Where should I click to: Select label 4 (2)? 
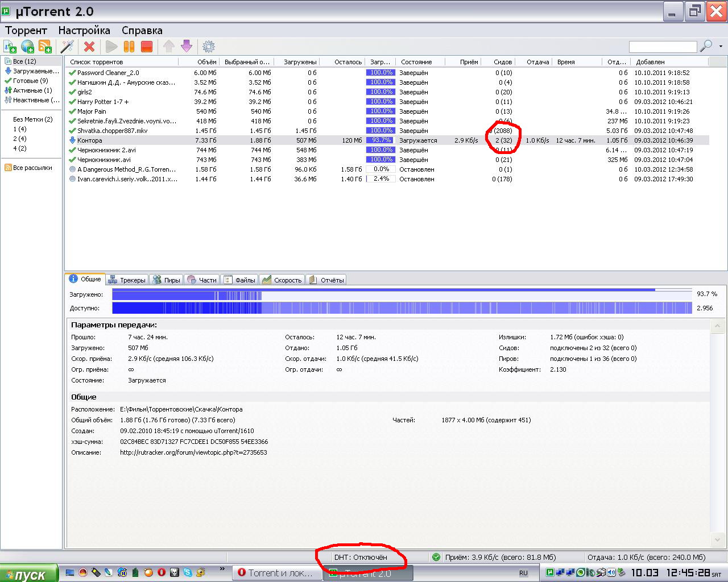pos(20,148)
